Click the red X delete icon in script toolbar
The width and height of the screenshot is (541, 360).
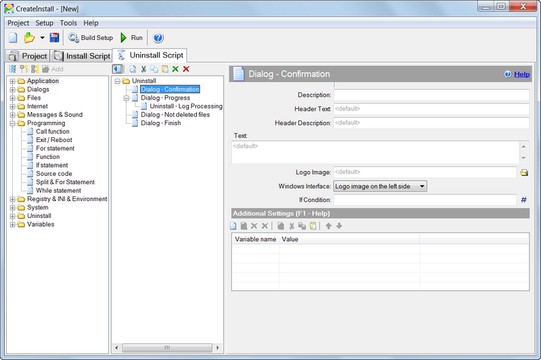coord(186,69)
